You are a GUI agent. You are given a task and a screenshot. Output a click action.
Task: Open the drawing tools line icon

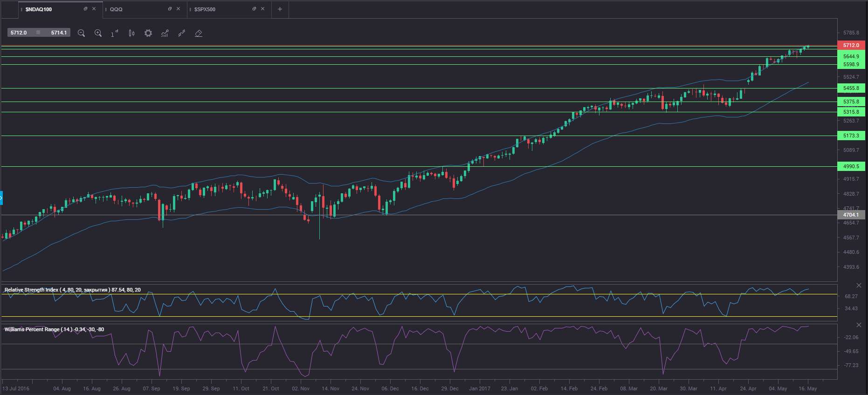click(182, 33)
